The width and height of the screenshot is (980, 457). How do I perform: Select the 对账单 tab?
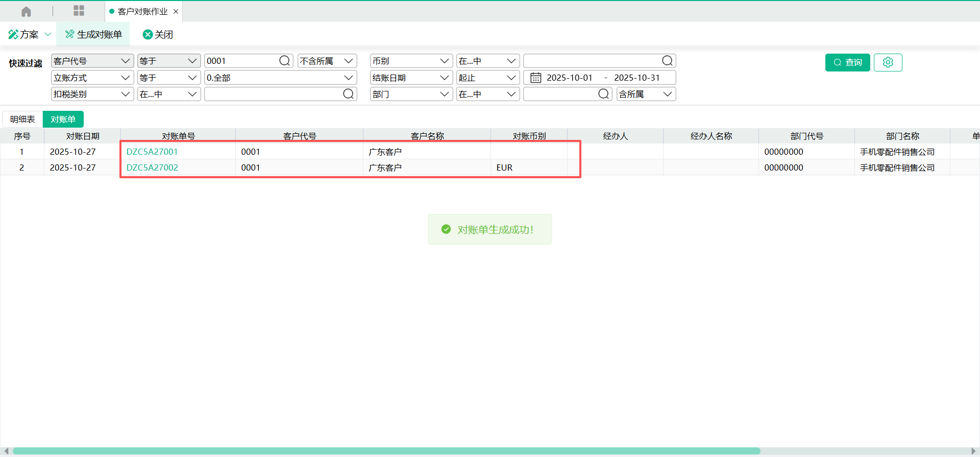(63, 119)
